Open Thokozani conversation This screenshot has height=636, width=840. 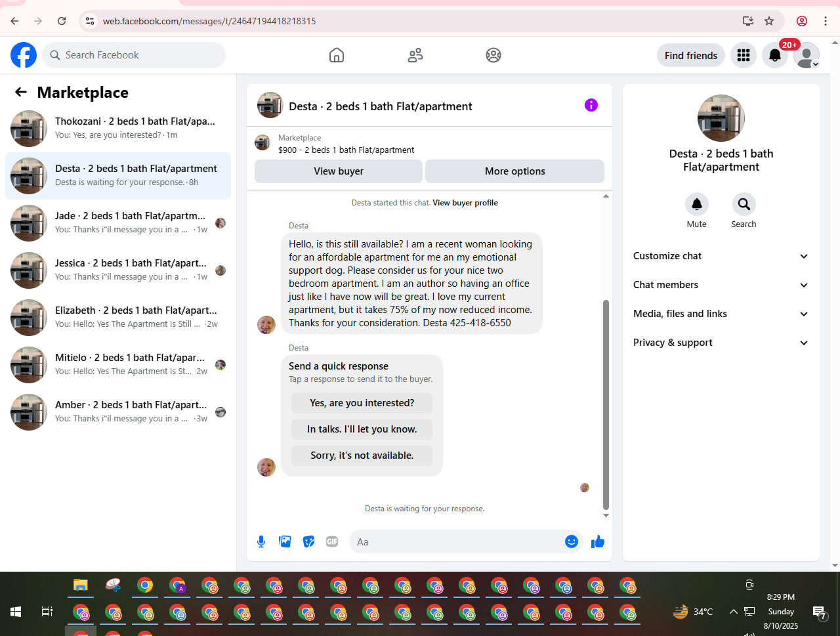click(x=118, y=129)
